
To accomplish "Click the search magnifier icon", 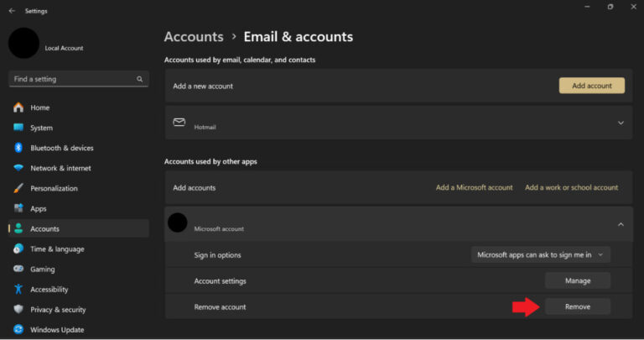I will 140,79.
